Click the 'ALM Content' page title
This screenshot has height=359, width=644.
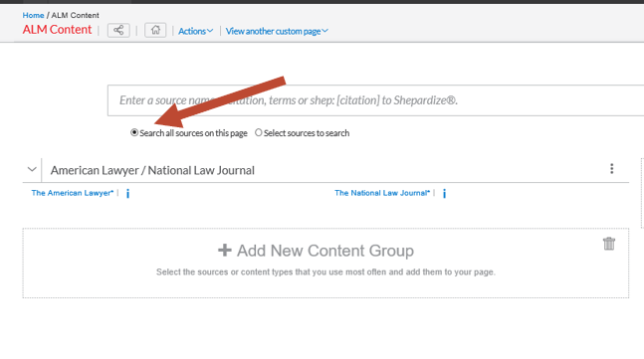(x=57, y=30)
